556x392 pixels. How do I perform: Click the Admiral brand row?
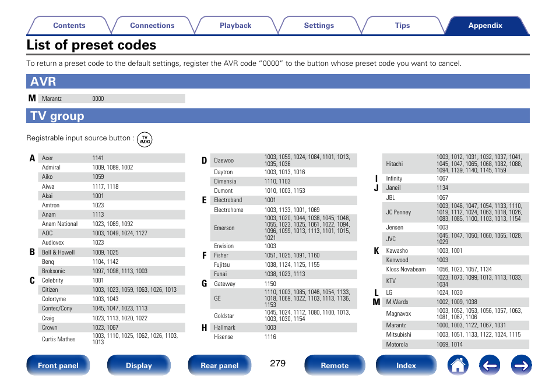(111, 167)
